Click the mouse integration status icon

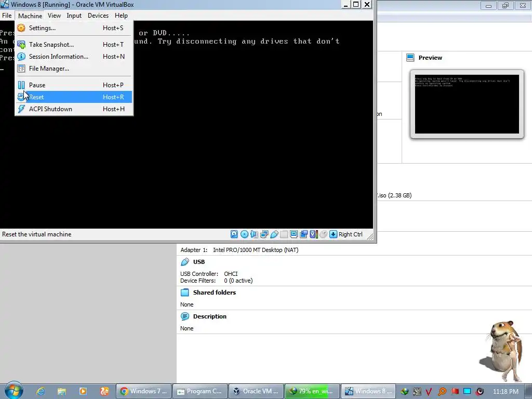tap(324, 234)
